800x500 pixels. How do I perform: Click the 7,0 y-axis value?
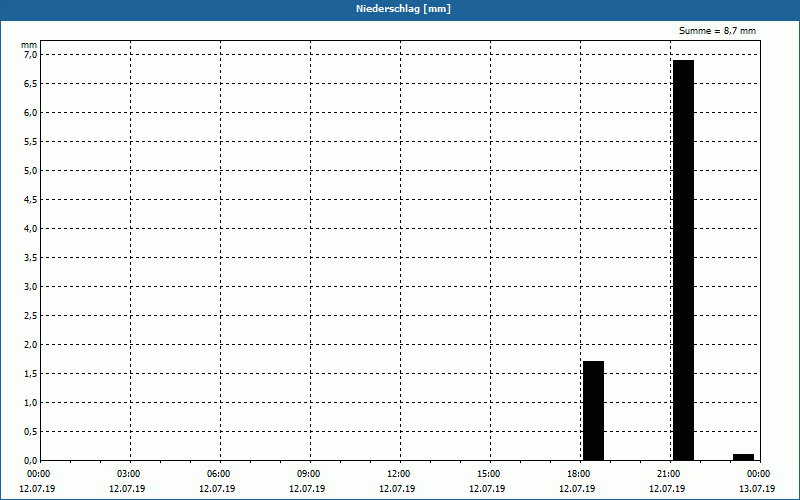click(x=31, y=55)
